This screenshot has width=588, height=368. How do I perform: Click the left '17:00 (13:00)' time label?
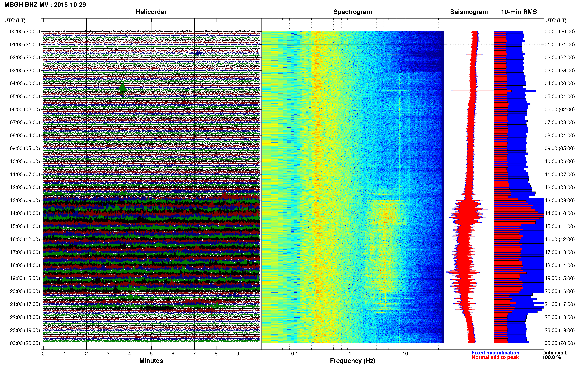click(x=25, y=252)
